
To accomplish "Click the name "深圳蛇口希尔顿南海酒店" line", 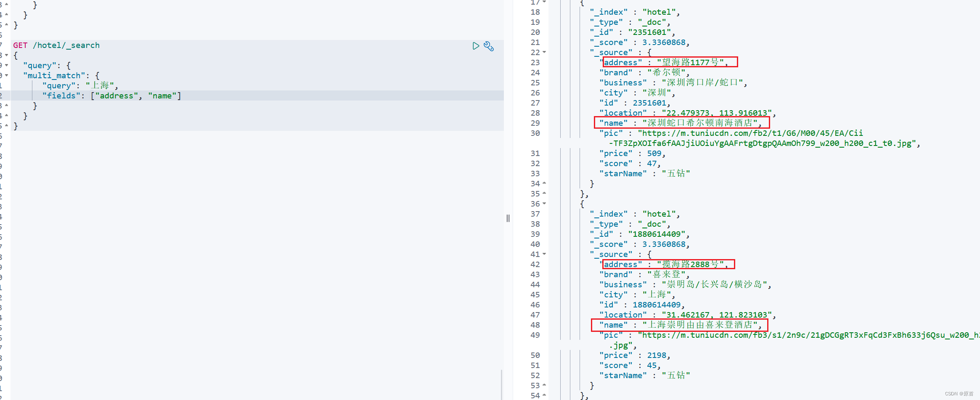I will (x=681, y=123).
